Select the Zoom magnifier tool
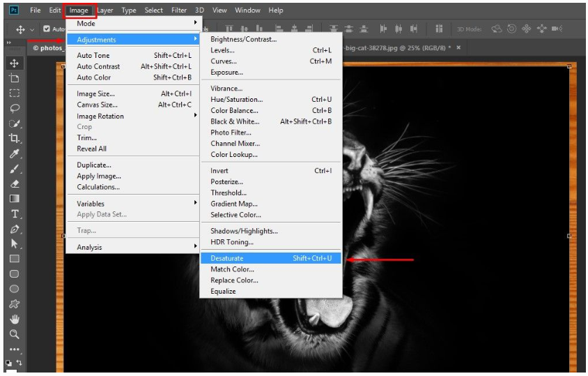This screenshot has height=376, width=588. (14, 334)
